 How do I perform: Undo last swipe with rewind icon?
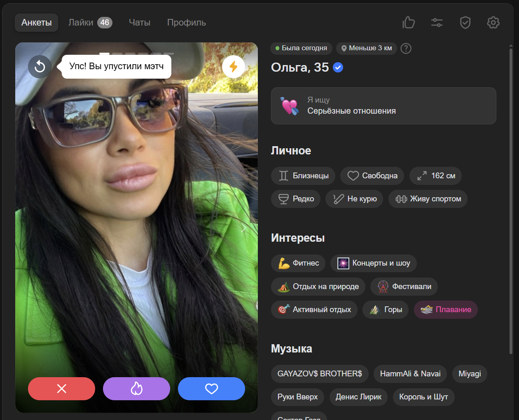[x=40, y=66]
